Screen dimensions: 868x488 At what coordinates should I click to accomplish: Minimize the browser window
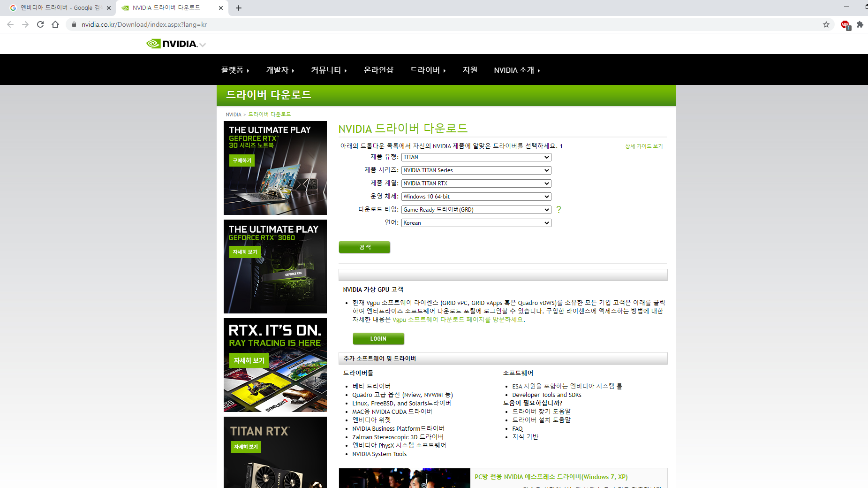point(846,7)
